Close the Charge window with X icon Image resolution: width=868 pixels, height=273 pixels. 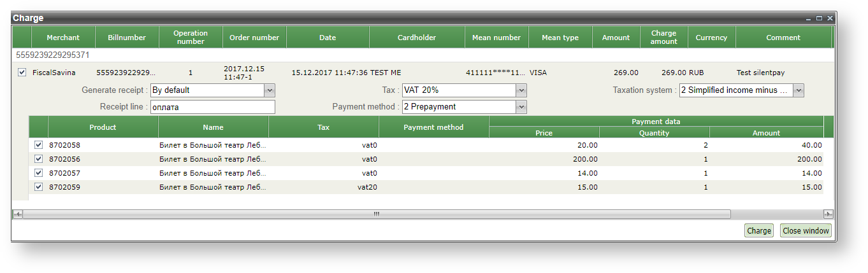point(830,18)
